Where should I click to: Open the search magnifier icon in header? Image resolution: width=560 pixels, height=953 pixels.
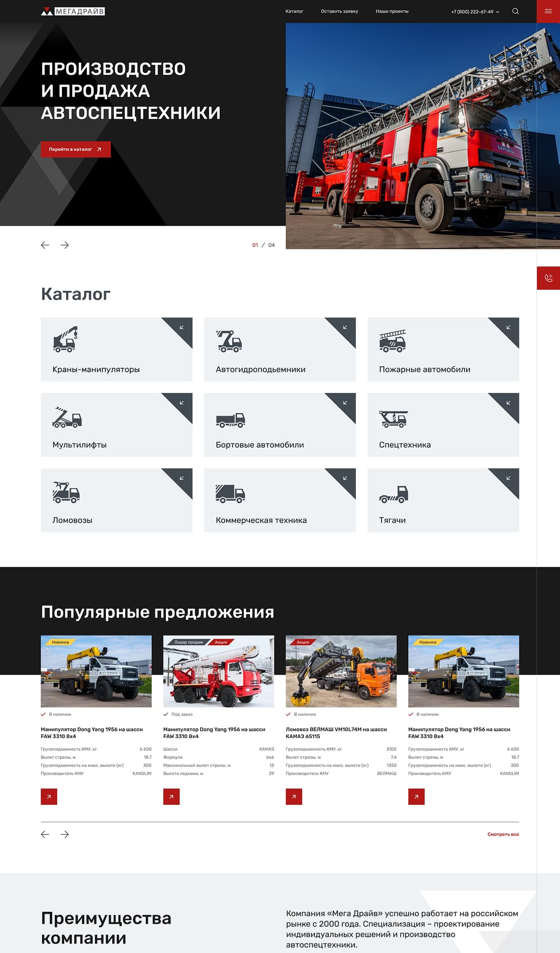point(516,11)
